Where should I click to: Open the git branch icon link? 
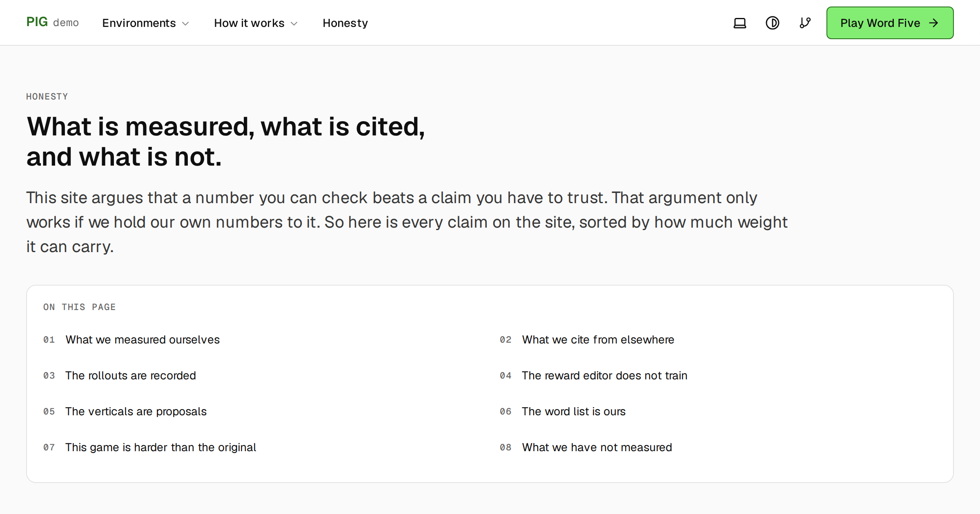(805, 23)
